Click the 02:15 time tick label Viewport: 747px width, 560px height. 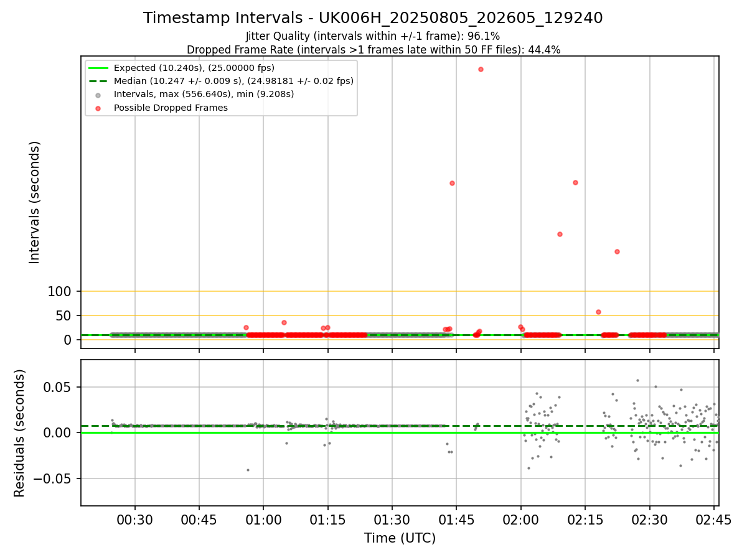[x=585, y=520]
